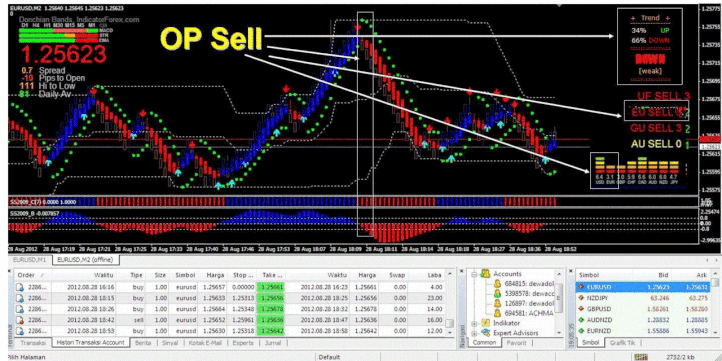
Task: Click the Market Watch scroll-up arrow
Action: coord(715,274)
